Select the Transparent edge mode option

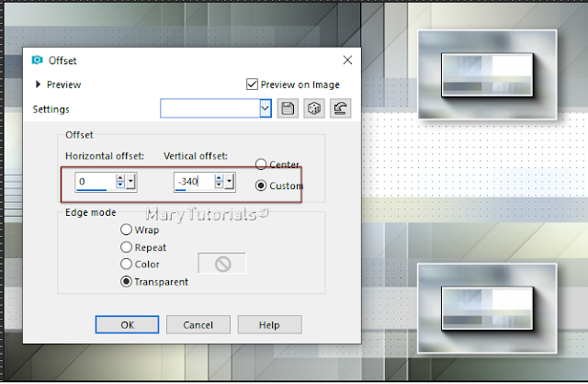click(127, 282)
